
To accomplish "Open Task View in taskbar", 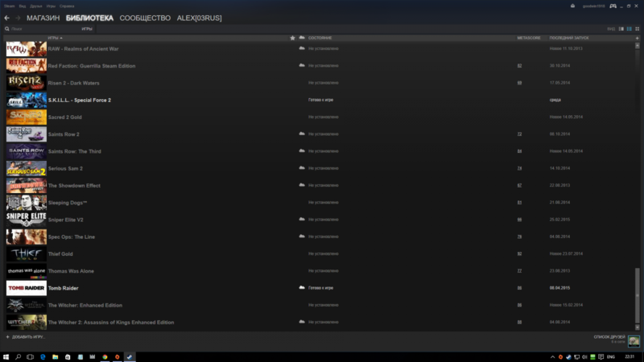I will (x=30, y=356).
